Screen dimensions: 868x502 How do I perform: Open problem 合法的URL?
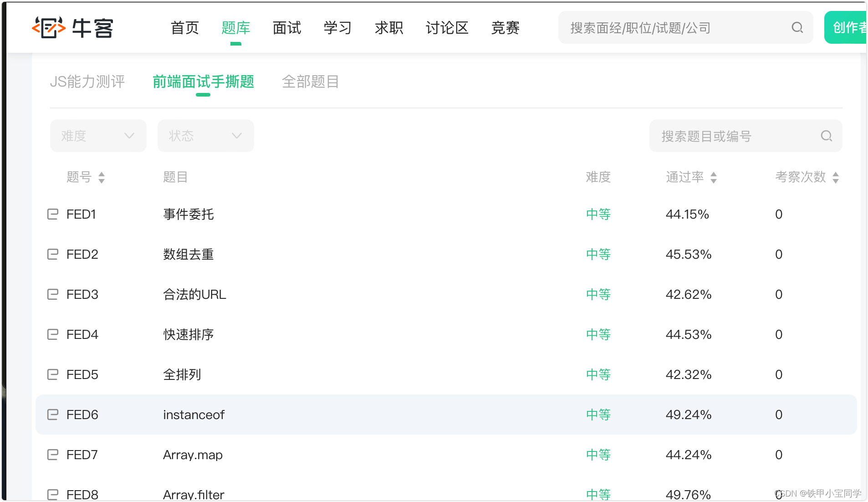(194, 294)
